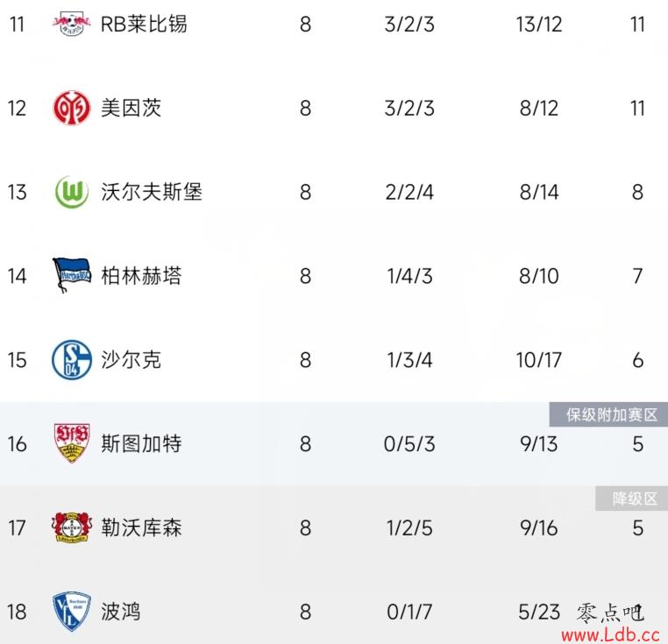Click the VfB Stuttgart shield logo

(x=72, y=443)
